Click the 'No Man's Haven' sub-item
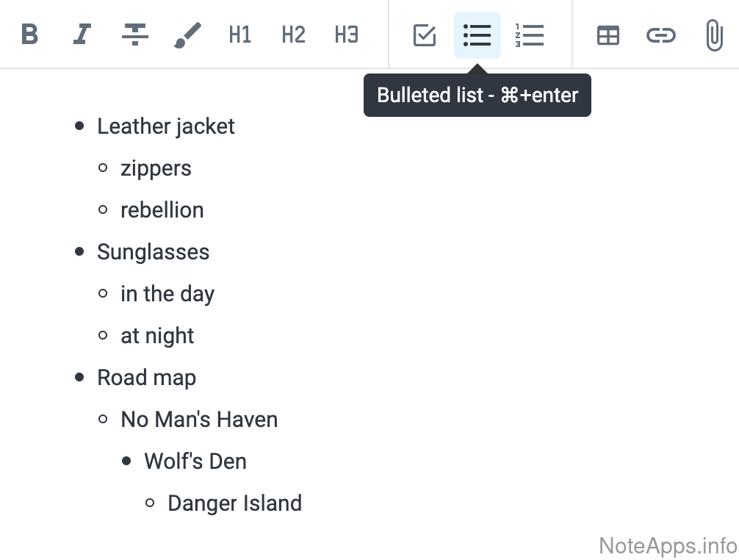 (x=199, y=420)
